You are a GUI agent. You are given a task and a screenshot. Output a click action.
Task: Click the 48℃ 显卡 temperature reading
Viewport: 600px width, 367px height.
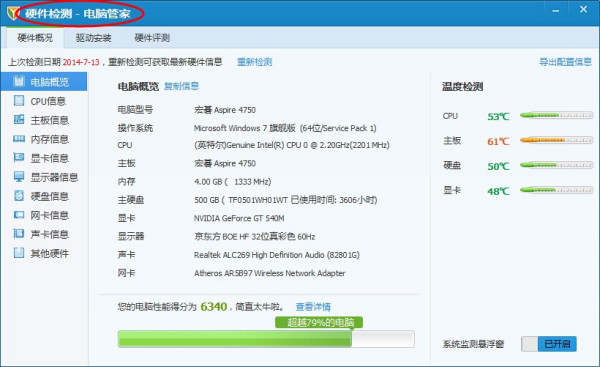click(498, 191)
